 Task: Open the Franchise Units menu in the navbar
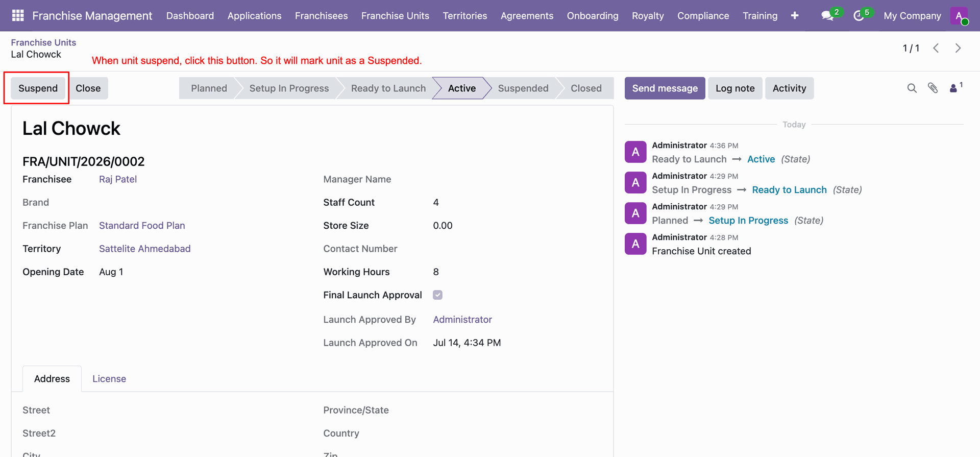395,16
